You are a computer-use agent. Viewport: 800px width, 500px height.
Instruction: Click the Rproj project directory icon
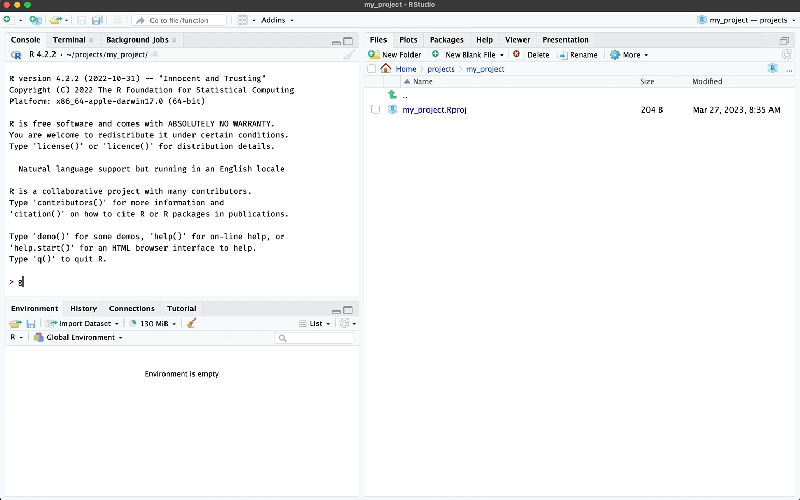point(773,68)
